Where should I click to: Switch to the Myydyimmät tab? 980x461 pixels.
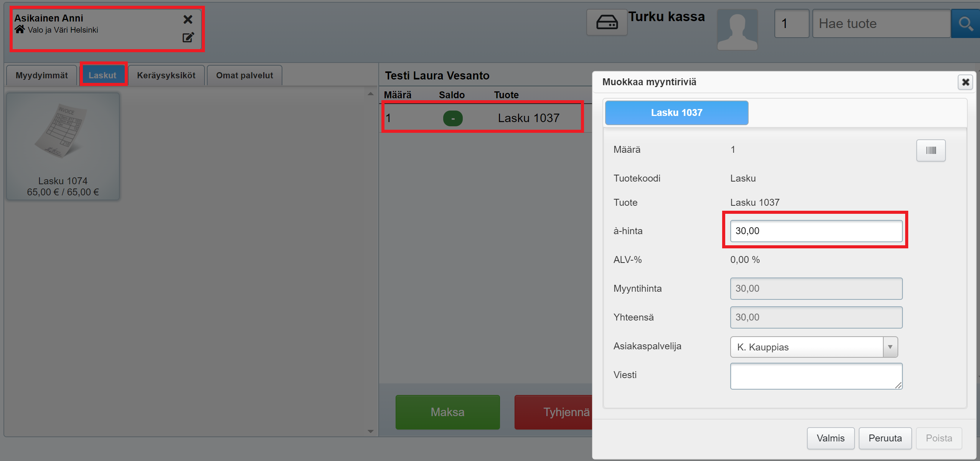[42, 75]
